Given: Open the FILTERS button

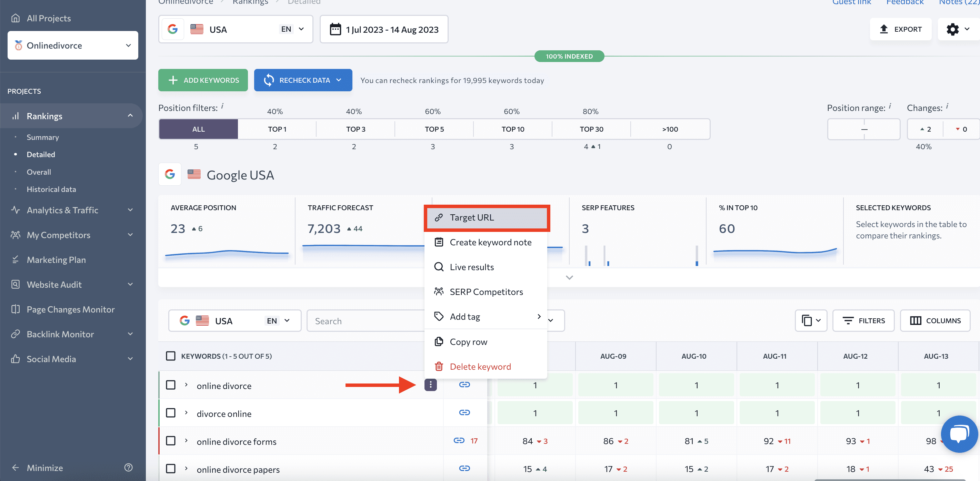Looking at the screenshot, I should coord(863,320).
